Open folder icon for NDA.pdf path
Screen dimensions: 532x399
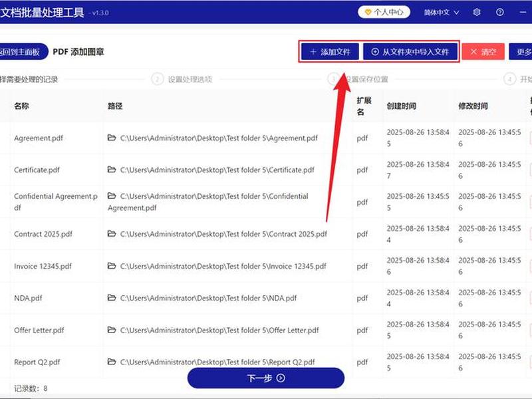[112, 297]
